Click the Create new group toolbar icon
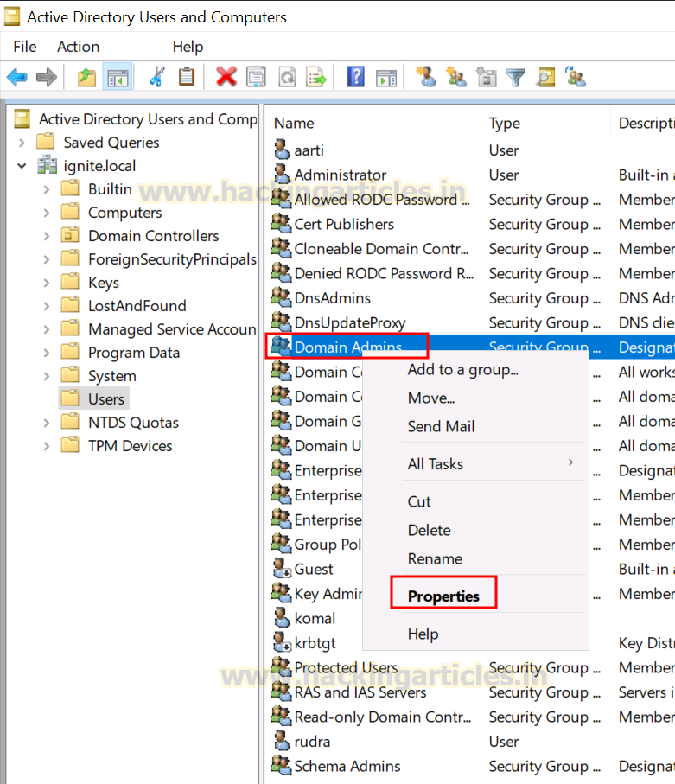Screen dimensions: 675x784 point(456,78)
